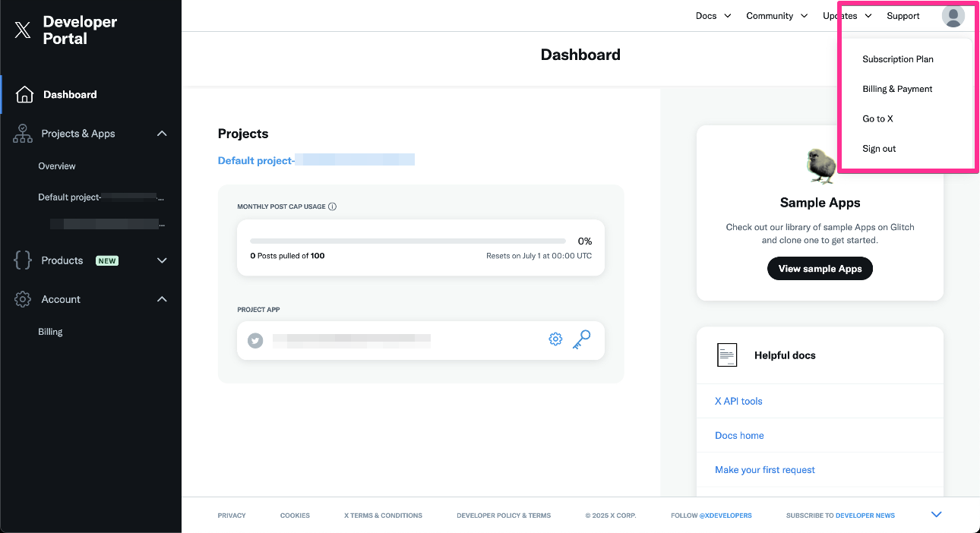Click the NEW badge next to Products
This screenshot has height=533, width=980.
click(107, 260)
